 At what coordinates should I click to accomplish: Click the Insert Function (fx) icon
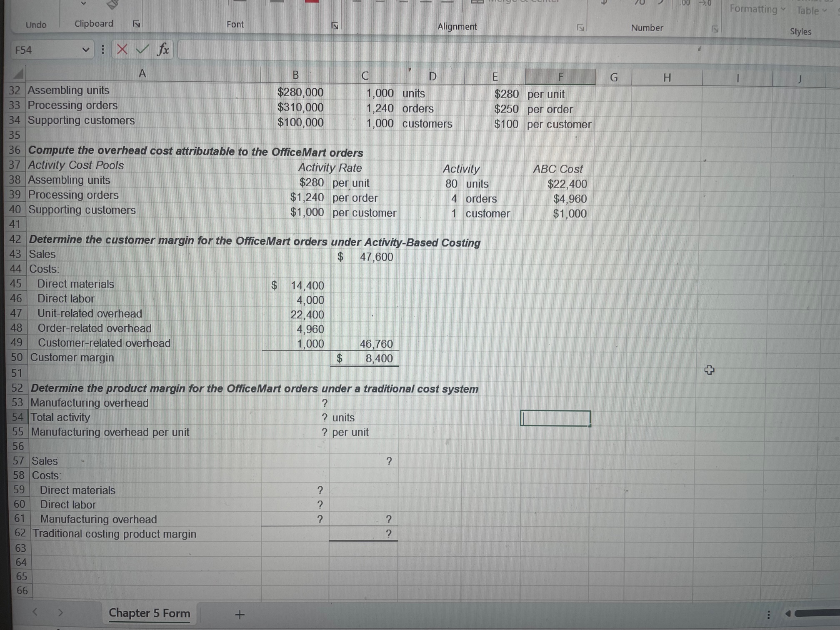[163, 50]
